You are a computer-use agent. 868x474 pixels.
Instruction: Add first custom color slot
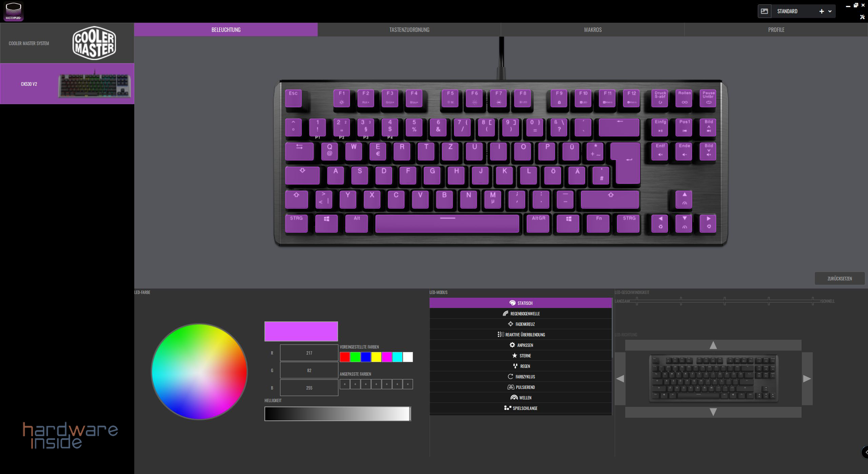click(345, 384)
